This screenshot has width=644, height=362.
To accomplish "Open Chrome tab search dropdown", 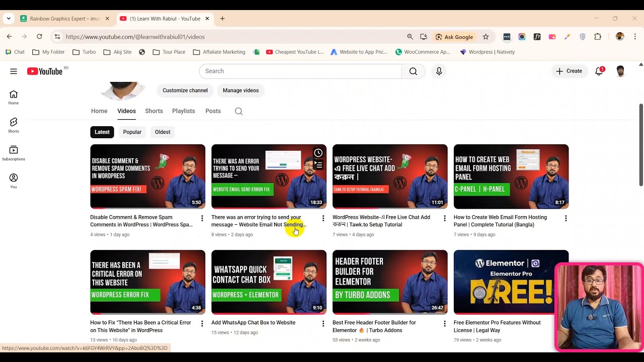I will coord(9,19).
